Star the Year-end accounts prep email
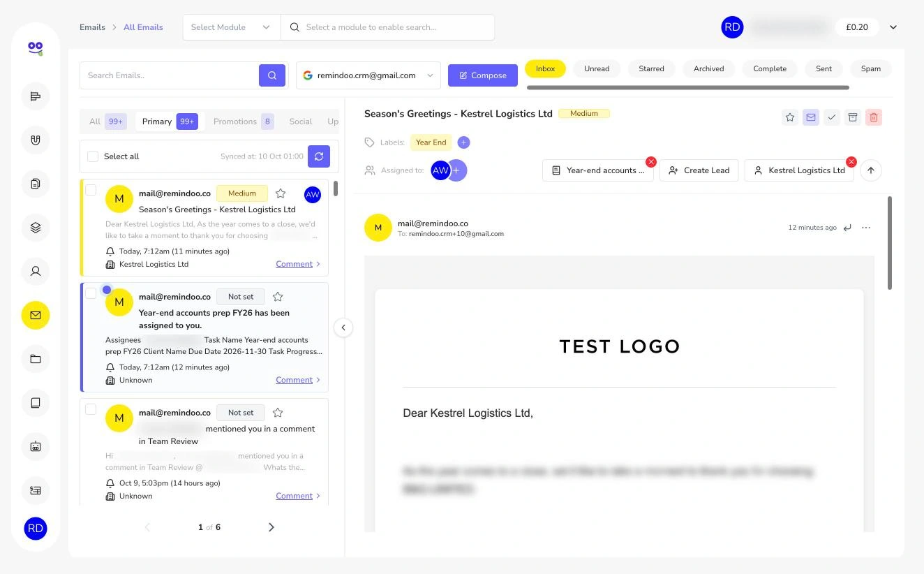This screenshot has height=574, width=924. coord(278,297)
